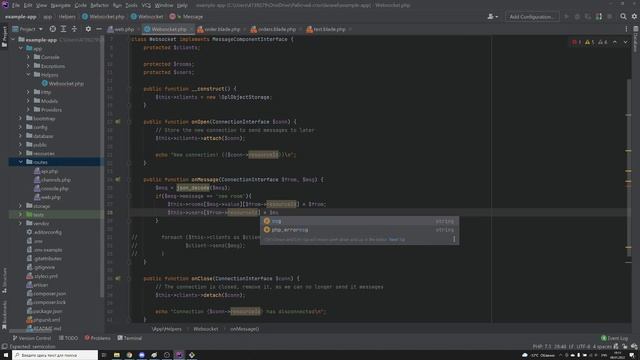Screen dimensions: 640x360
Task: Collapse the Helpers folder
Action: 29,75
